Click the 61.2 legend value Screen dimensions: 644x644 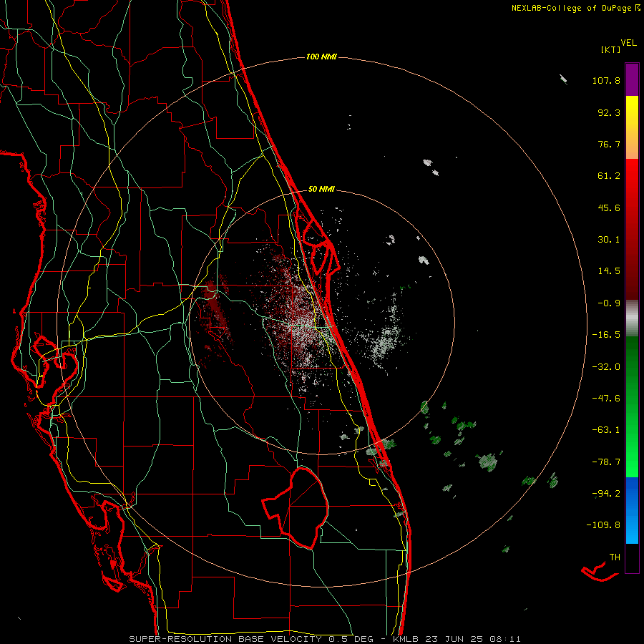tap(609, 176)
